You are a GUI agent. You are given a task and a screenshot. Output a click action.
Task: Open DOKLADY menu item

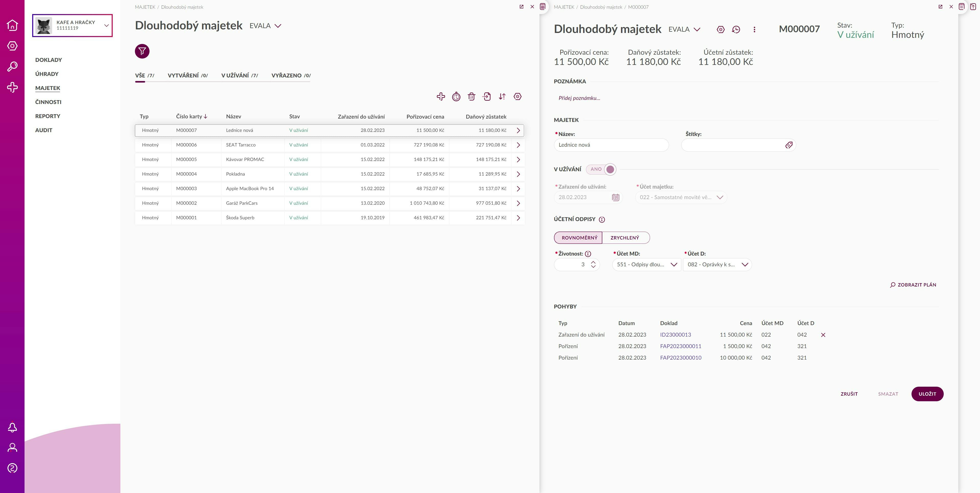click(48, 60)
